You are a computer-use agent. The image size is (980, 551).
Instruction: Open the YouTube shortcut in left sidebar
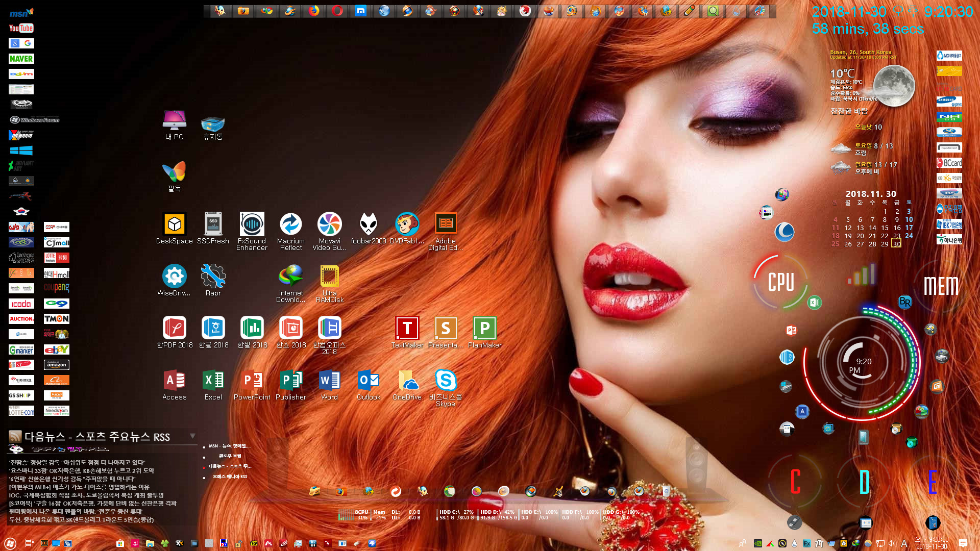(21, 28)
